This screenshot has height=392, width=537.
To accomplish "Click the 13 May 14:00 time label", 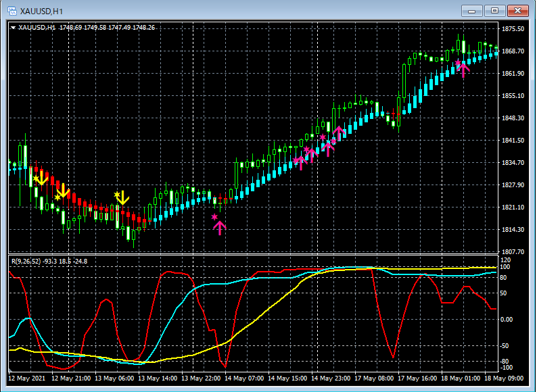I will tap(158, 378).
